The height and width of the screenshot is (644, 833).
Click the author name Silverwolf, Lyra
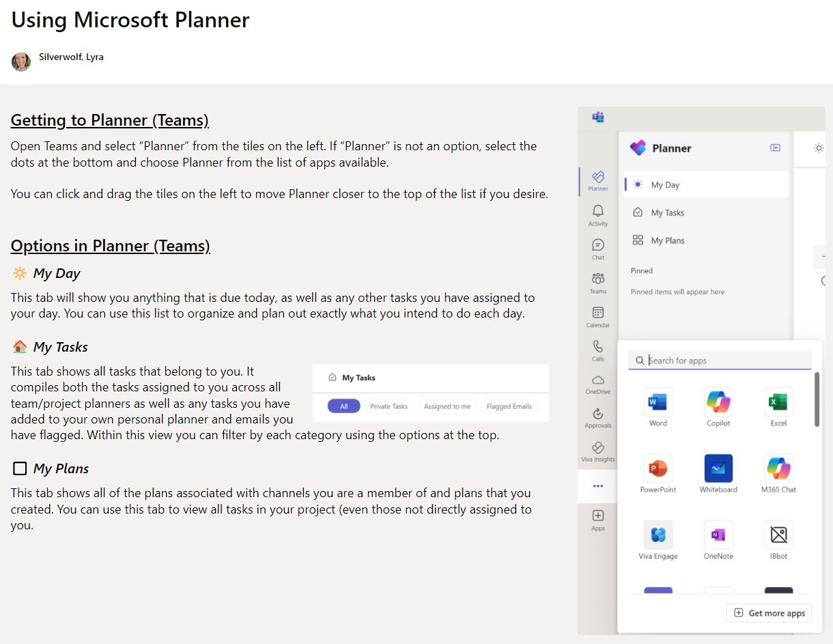tap(71, 57)
